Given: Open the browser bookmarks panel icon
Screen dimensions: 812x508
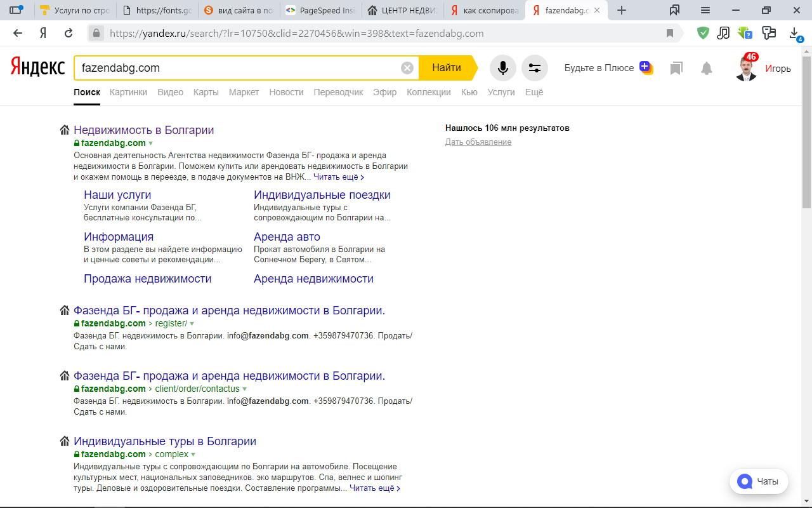Looking at the screenshot, I should click(x=675, y=10).
